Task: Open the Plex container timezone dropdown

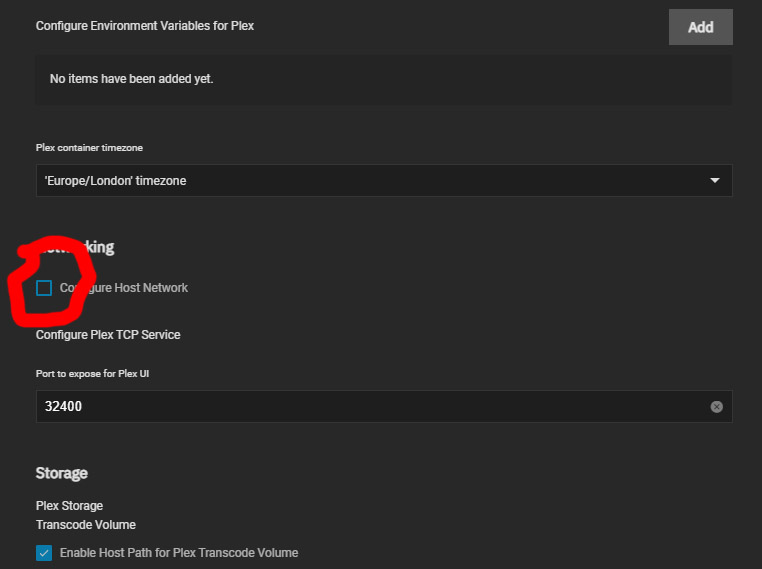Action: pyautogui.click(x=383, y=181)
